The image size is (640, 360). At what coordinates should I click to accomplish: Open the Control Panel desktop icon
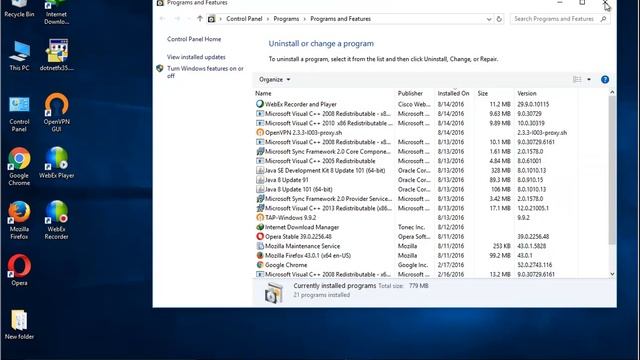click(19, 114)
